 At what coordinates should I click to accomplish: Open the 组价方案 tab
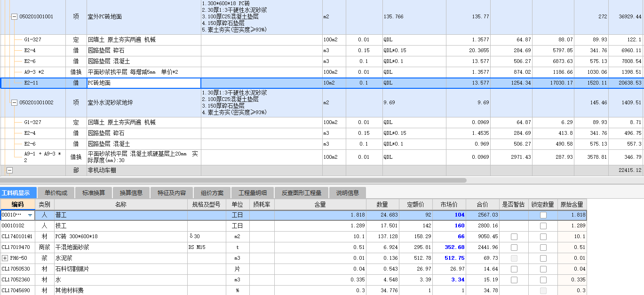(212, 193)
